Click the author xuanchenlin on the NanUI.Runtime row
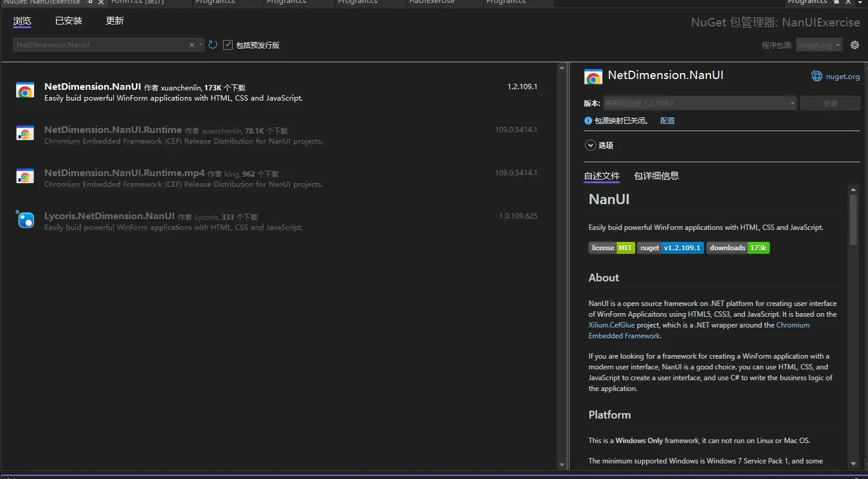This screenshot has width=868, height=479. (222, 131)
